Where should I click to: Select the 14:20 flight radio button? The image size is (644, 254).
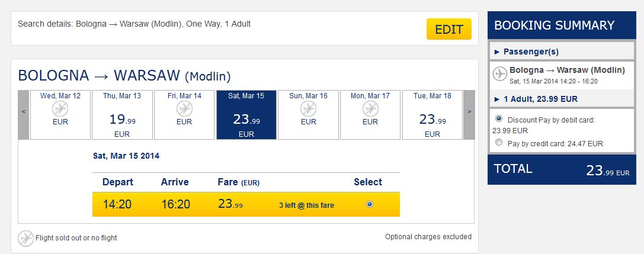click(x=370, y=204)
